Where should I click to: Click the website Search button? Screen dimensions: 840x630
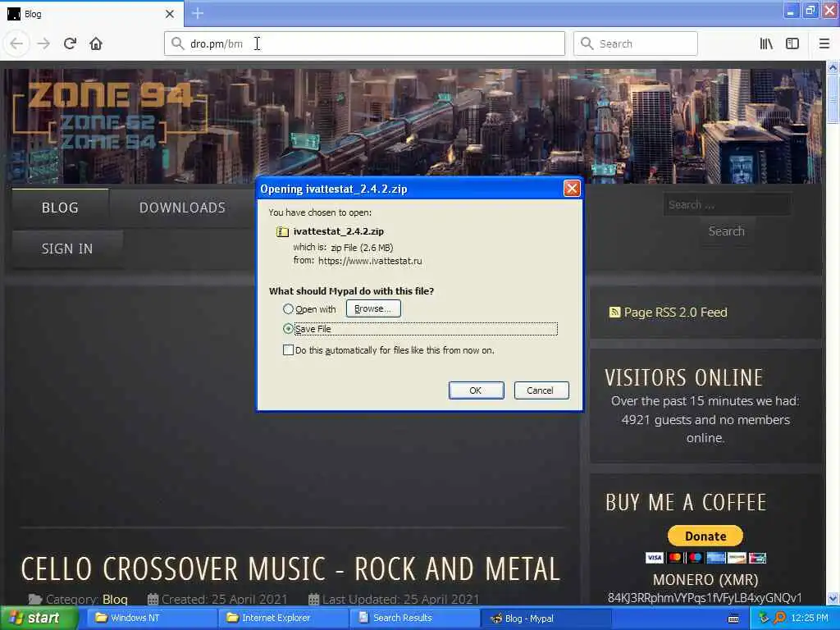click(x=727, y=231)
